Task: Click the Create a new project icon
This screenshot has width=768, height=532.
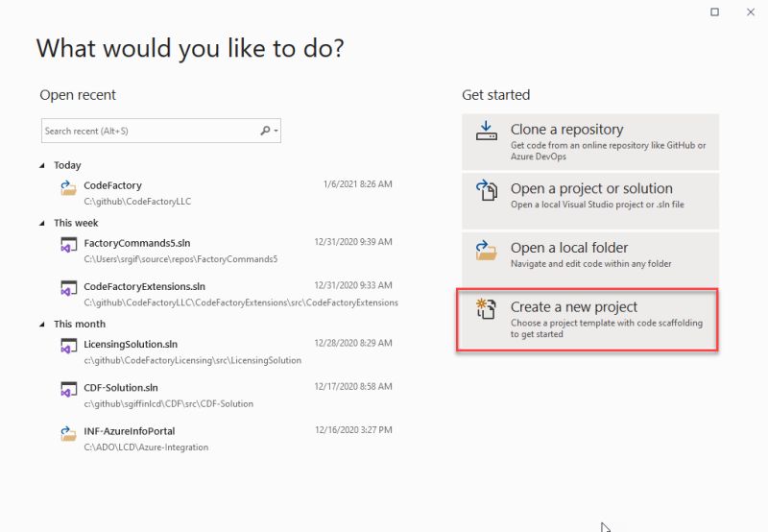Action: click(487, 308)
